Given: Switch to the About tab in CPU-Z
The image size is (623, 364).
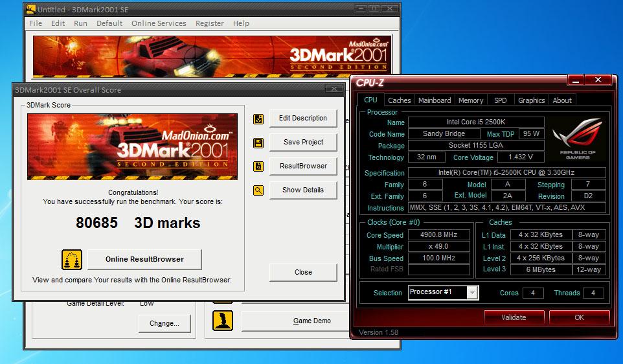Looking at the screenshot, I should tap(562, 100).
